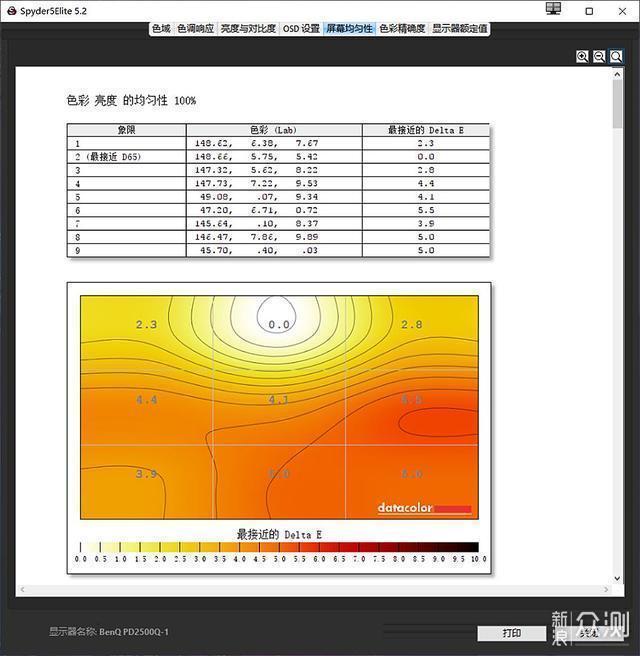This screenshot has height=656, width=640.
Task: Click the display monitors icon in title bar
Action: pos(553,9)
